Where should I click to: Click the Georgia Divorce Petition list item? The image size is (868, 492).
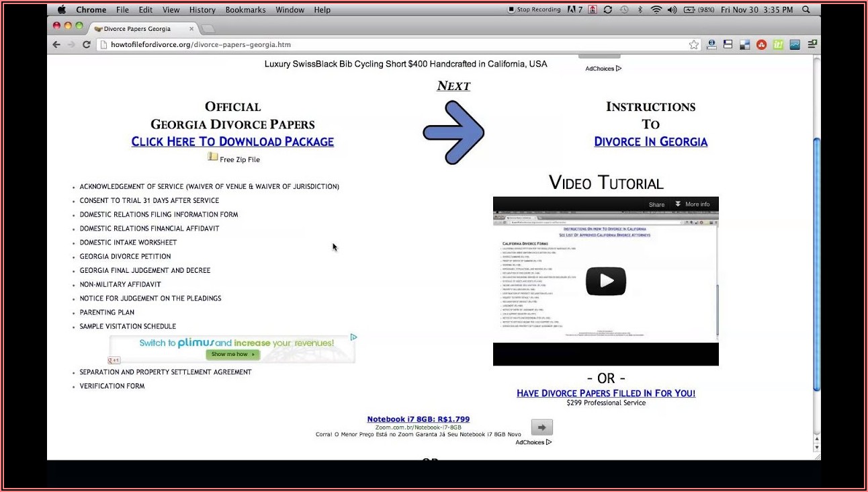pyautogui.click(x=125, y=256)
